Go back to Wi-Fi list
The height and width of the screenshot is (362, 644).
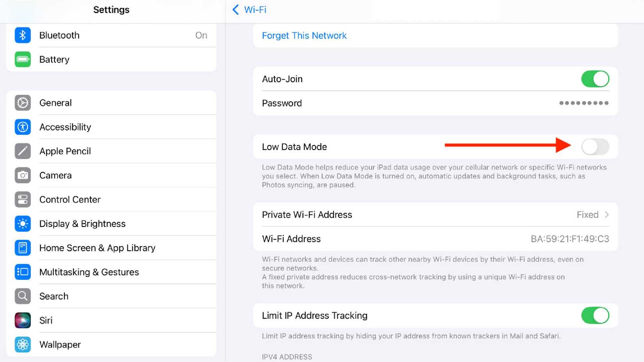[x=249, y=10]
